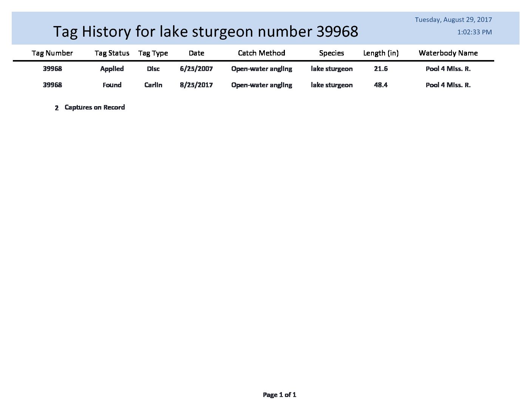The image size is (532, 411).
Task: Select tag number 39968 in the Found row
Action: point(52,85)
